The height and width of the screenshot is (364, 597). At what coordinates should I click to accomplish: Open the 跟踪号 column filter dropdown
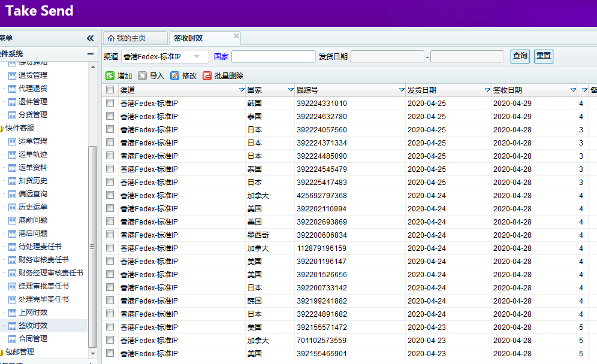(x=403, y=89)
